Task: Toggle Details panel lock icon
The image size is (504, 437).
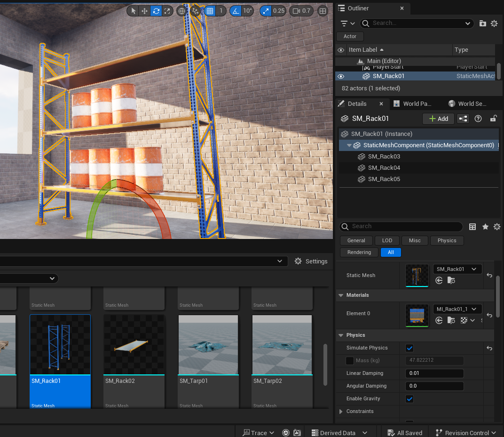Action: click(493, 119)
